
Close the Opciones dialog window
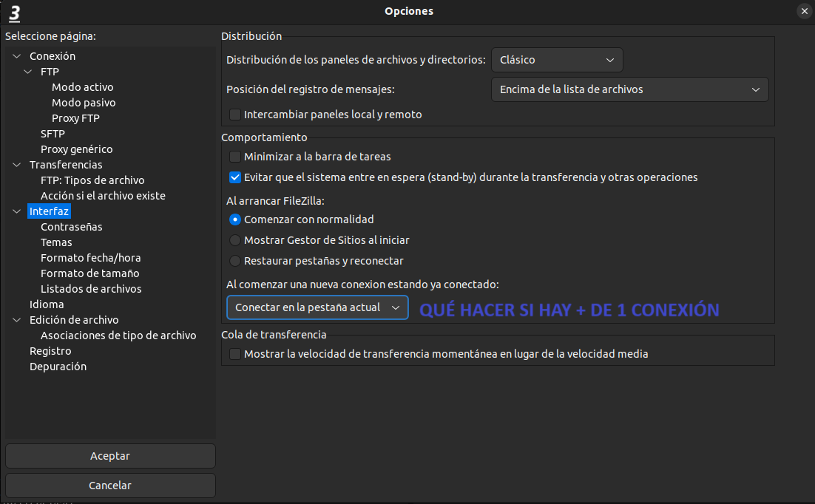click(804, 11)
